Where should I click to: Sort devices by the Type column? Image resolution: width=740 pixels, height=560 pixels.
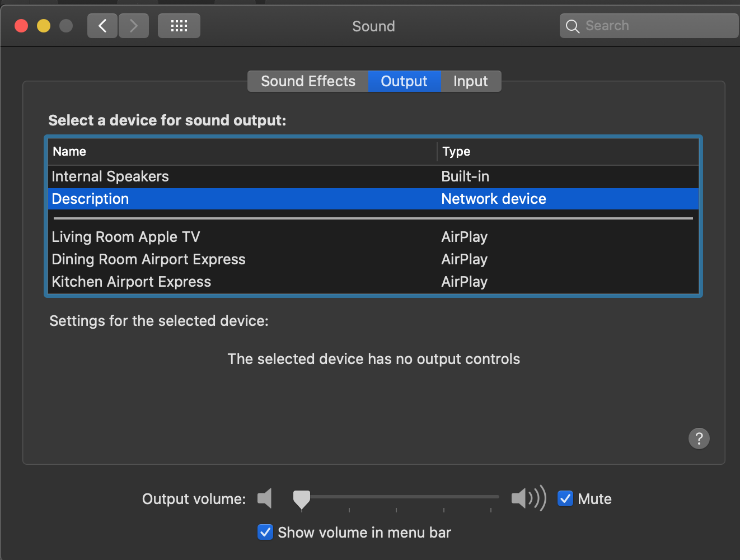[456, 151]
